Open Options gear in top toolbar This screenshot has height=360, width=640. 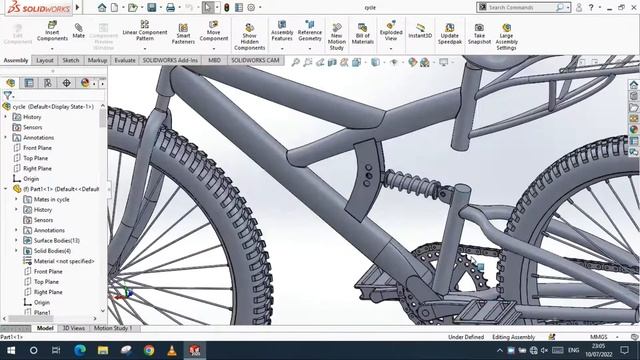251,7
